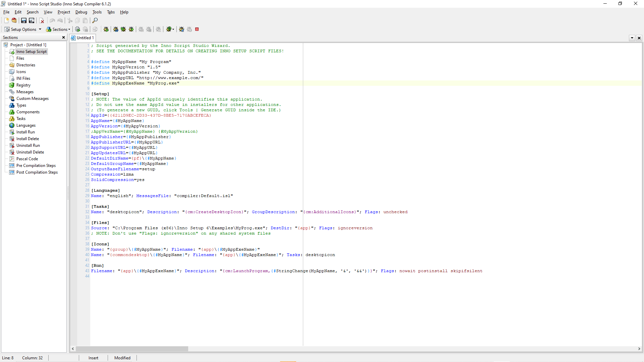Click the red Stop square button

[197, 29]
